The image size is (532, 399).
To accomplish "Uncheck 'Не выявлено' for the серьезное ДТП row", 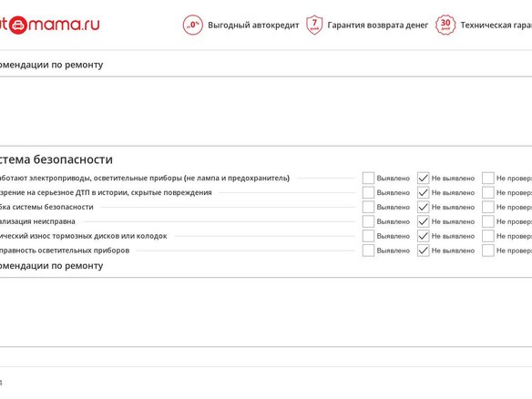I will [423, 192].
